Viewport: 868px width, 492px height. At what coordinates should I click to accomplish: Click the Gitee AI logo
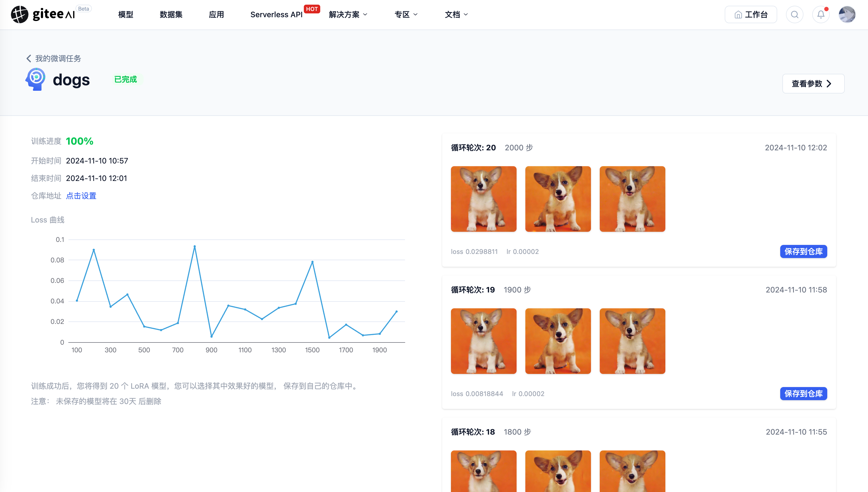tap(43, 14)
